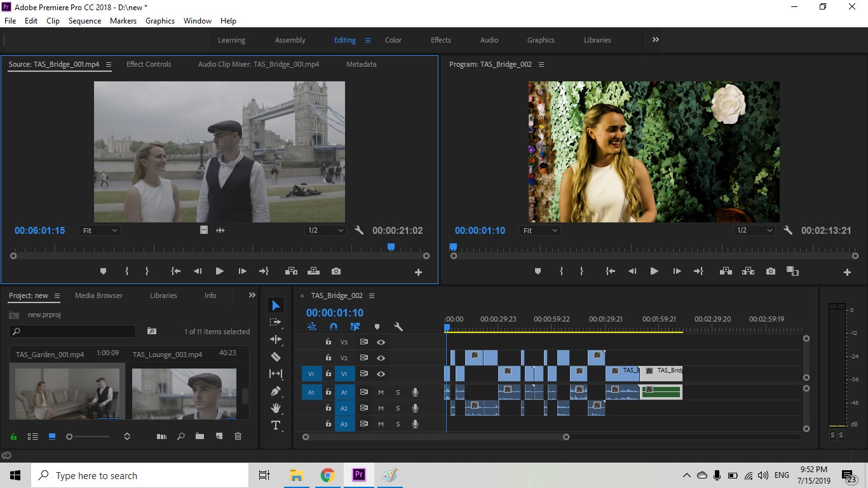Select the Selection tool arrow

point(276,306)
